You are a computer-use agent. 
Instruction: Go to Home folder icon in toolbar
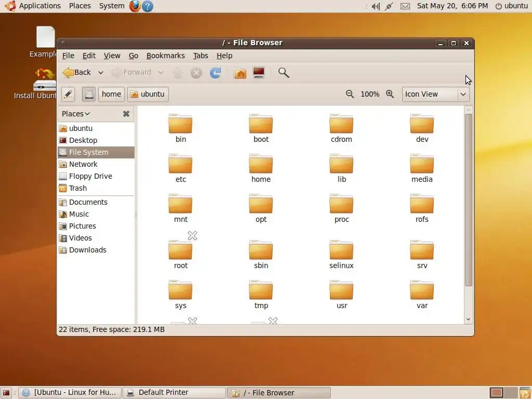tap(240, 73)
